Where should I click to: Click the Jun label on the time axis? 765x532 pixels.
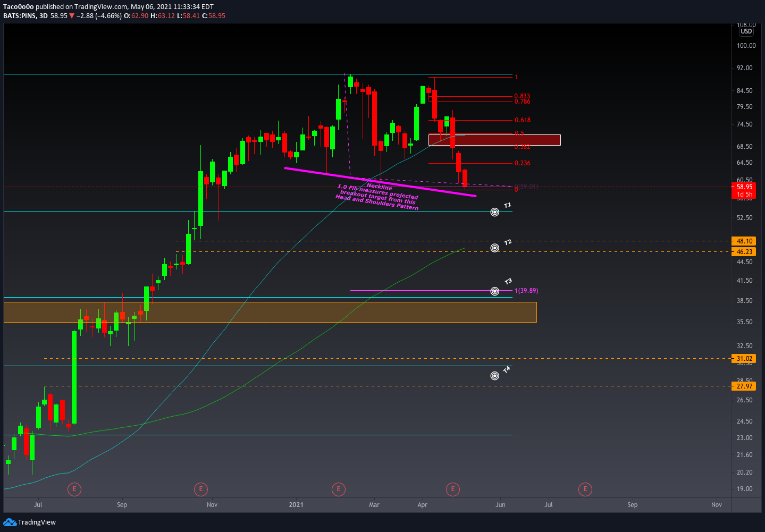pos(500,505)
